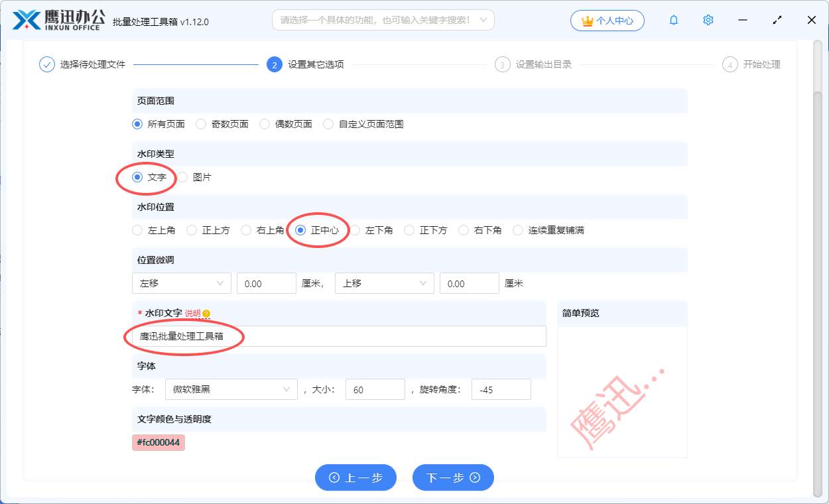Screen dimensions: 829x504
Task: Click the font size field 60
Action: 375,389
